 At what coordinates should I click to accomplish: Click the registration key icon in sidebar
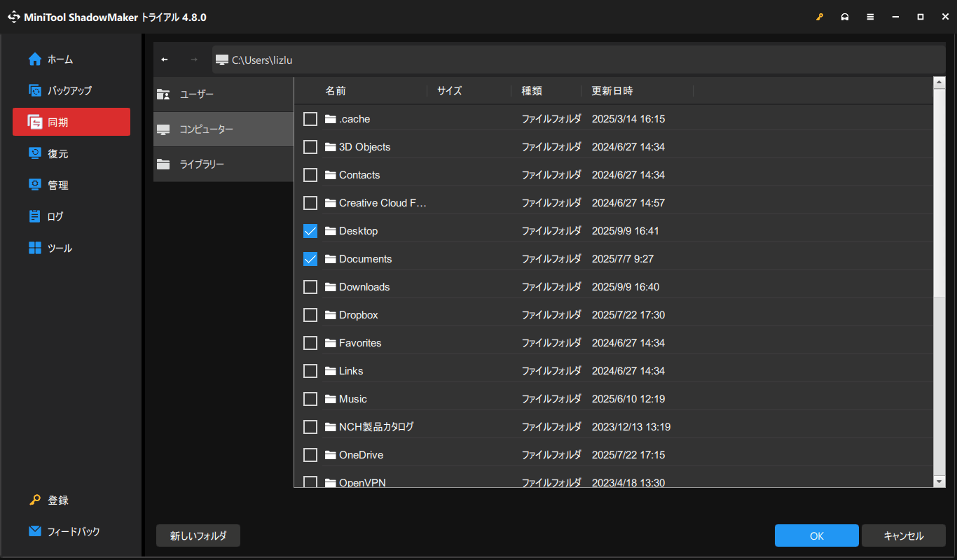(35, 500)
